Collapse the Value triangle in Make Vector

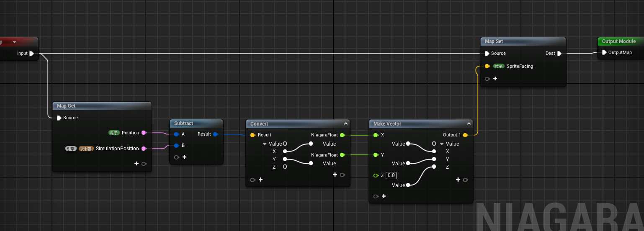click(x=441, y=144)
